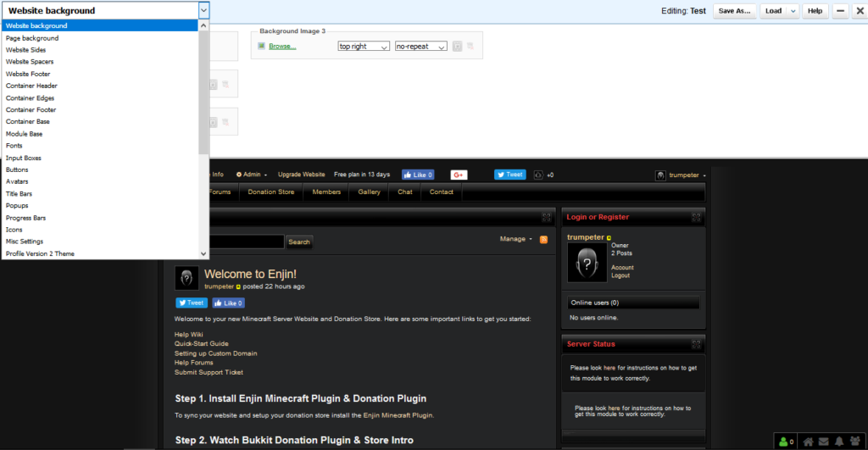The height and width of the screenshot is (450, 868).
Task: Open the Help Wiki link
Action: pyautogui.click(x=189, y=334)
